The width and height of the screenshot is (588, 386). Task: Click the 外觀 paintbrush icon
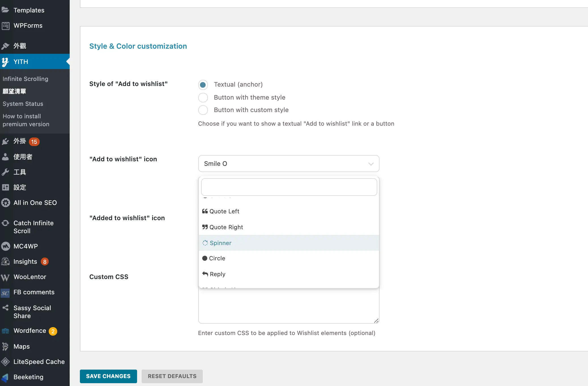[x=5, y=46]
